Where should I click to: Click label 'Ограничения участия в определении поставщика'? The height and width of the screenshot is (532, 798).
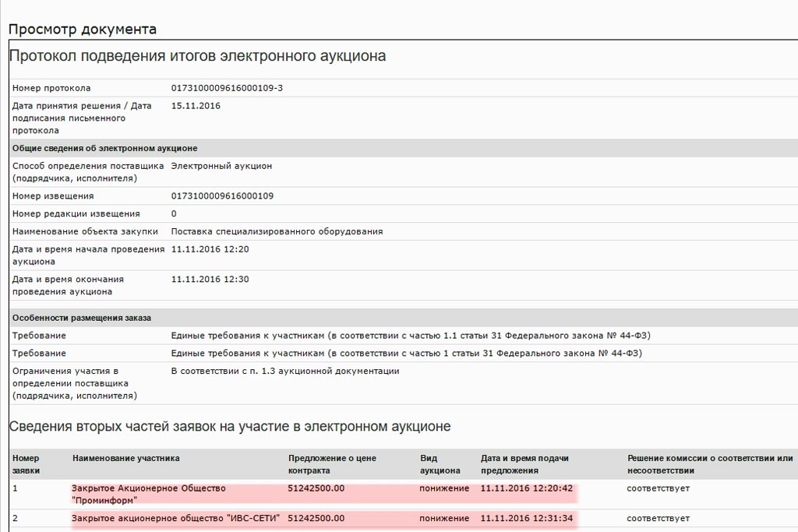tap(75, 383)
